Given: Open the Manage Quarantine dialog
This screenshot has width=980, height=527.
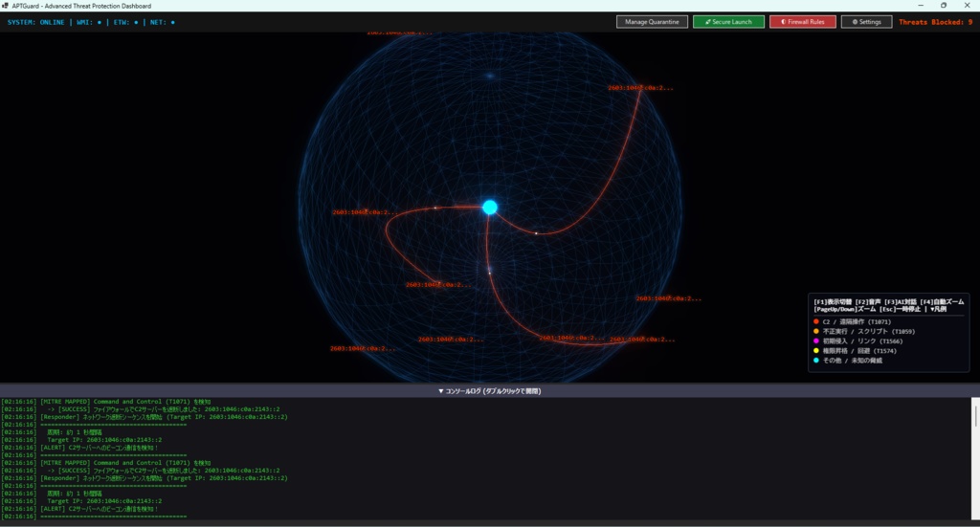Looking at the screenshot, I should 652,22.
